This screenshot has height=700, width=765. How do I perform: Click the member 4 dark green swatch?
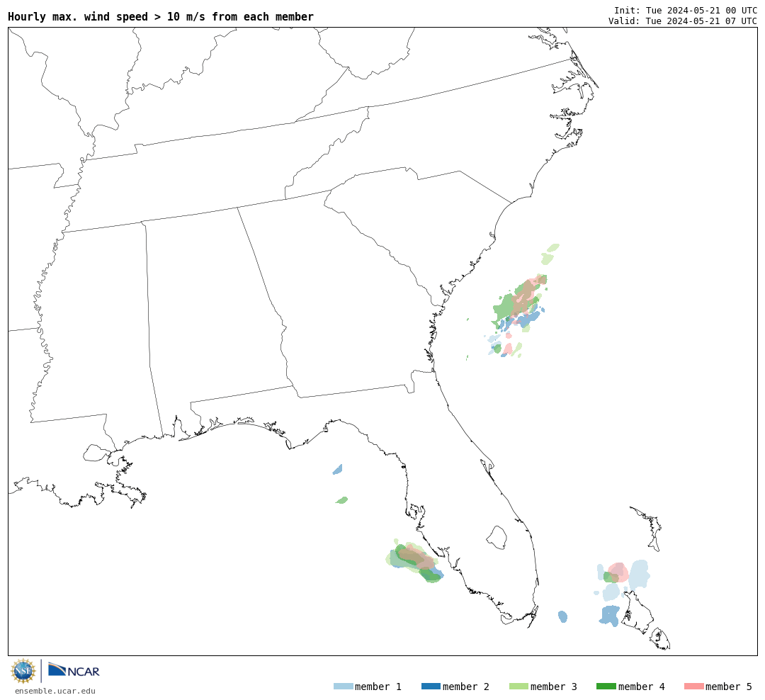(x=606, y=687)
